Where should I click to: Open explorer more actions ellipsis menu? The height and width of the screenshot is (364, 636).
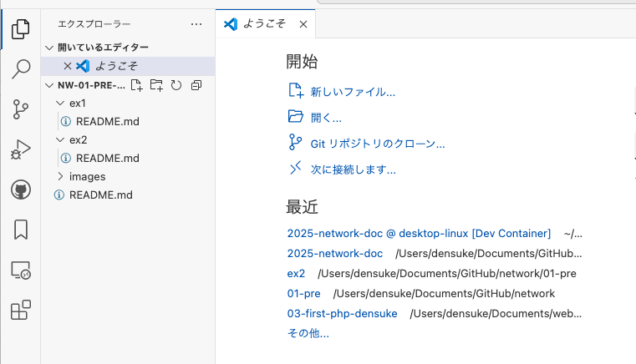[196, 24]
